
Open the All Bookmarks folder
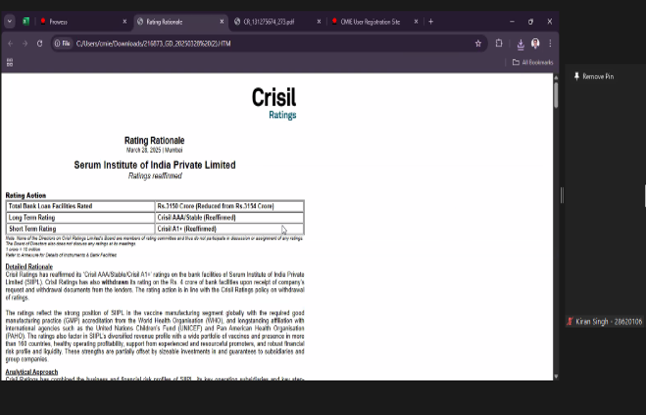(532, 62)
